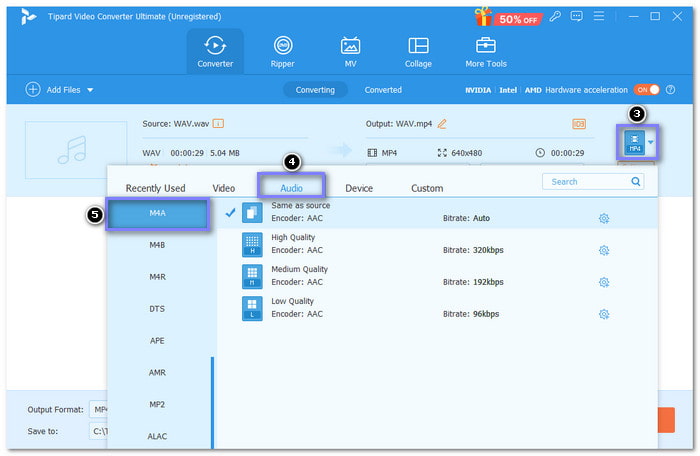Select DTS format in list
This screenshot has height=456, width=700.
tap(157, 309)
